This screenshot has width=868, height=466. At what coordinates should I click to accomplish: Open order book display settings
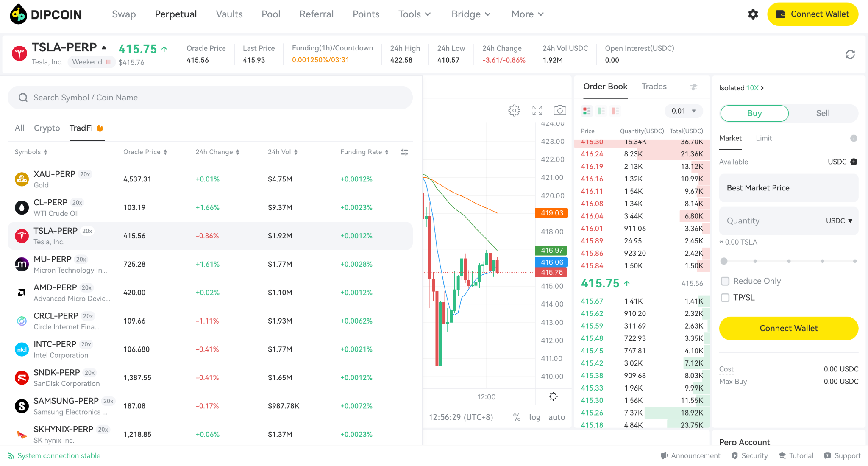coord(694,87)
